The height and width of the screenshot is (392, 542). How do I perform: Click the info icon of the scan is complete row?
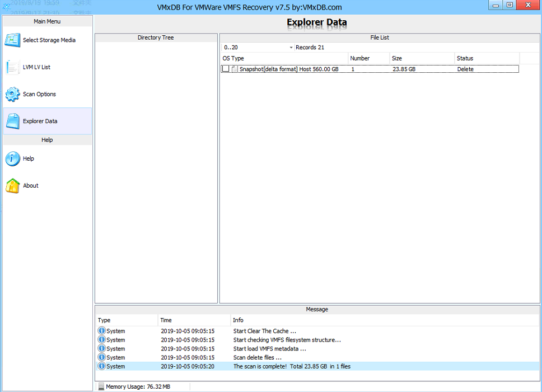point(102,366)
